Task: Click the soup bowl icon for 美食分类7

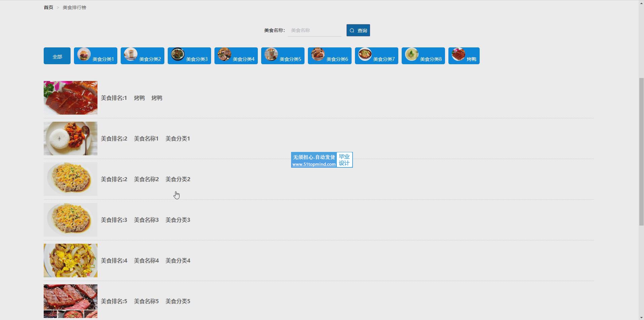Action: pyautogui.click(x=365, y=54)
